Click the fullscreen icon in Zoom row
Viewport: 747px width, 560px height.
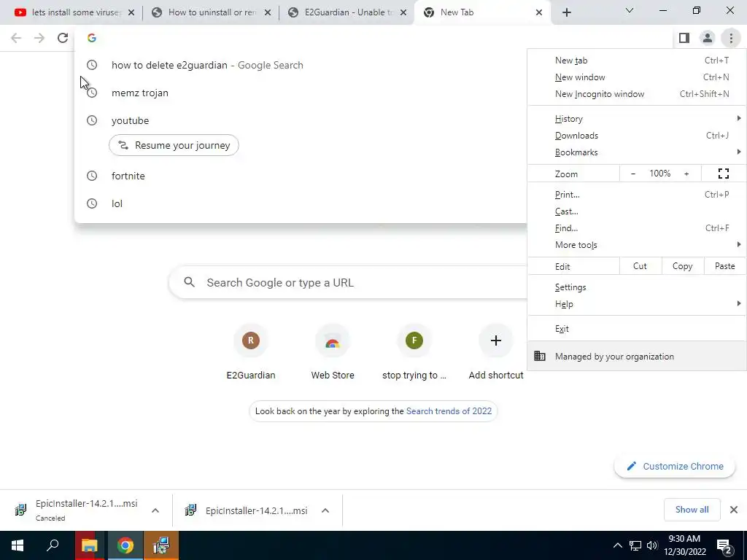[x=723, y=174]
